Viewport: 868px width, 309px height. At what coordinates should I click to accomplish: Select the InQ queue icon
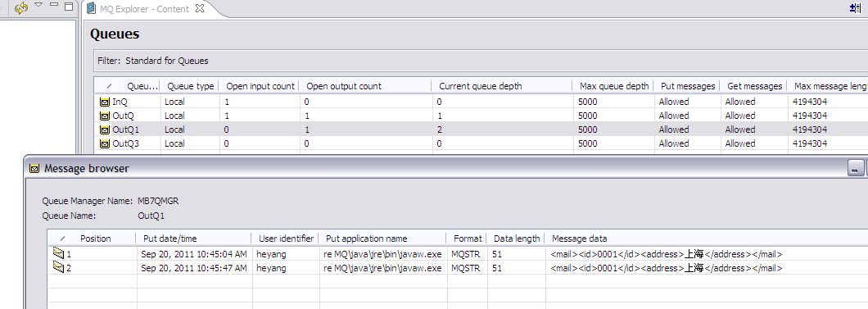pyautogui.click(x=105, y=102)
